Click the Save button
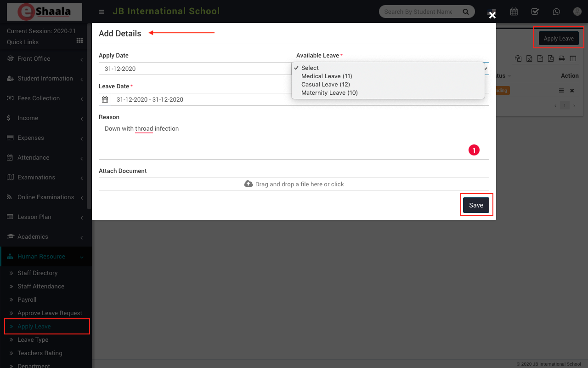The width and height of the screenshot is (588, 368). [x=476, y=205]
